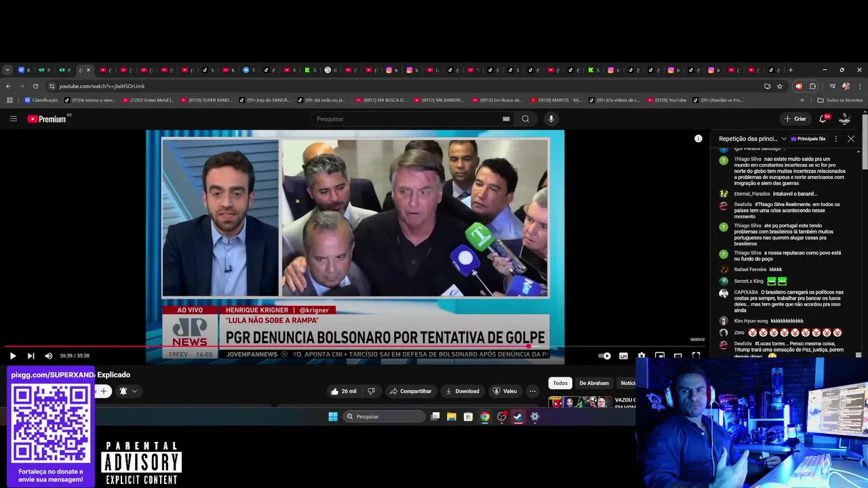Skip to next video
This screenshot has width=868, height=488.
(31, 356)
